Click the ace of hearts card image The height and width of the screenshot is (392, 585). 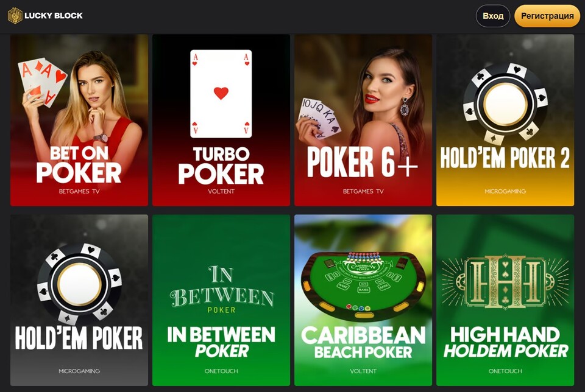coord(221,94)
